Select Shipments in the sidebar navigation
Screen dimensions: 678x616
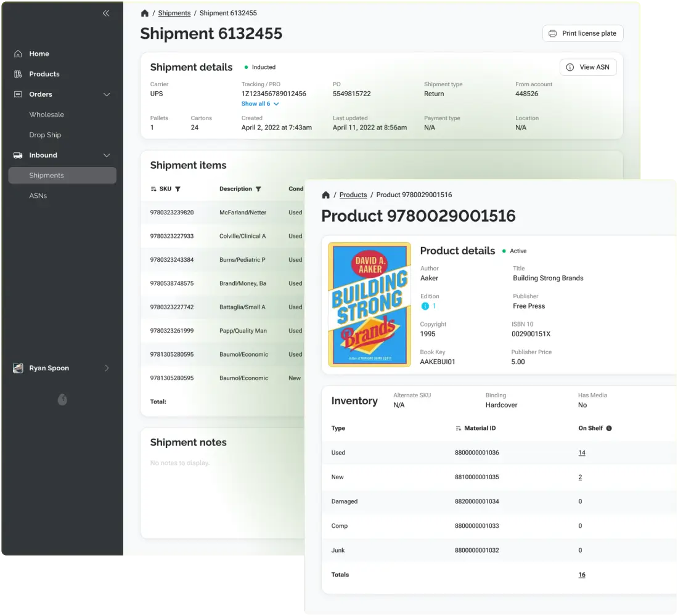pyautogui.click(x=46, y=175)
